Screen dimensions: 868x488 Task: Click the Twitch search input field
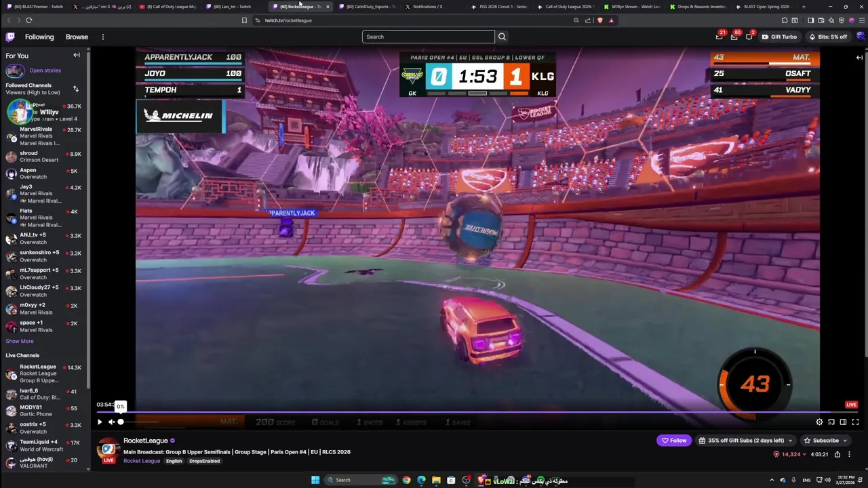429,37
